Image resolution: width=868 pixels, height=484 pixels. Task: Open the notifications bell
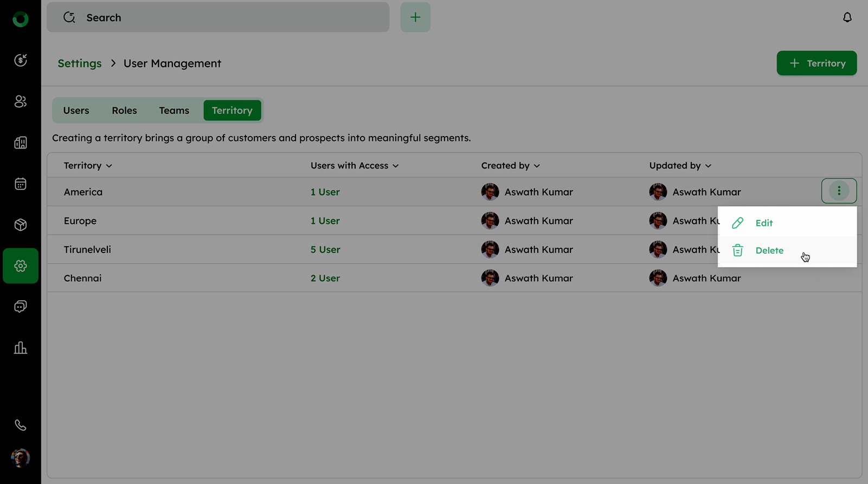(x=847, y=17)
